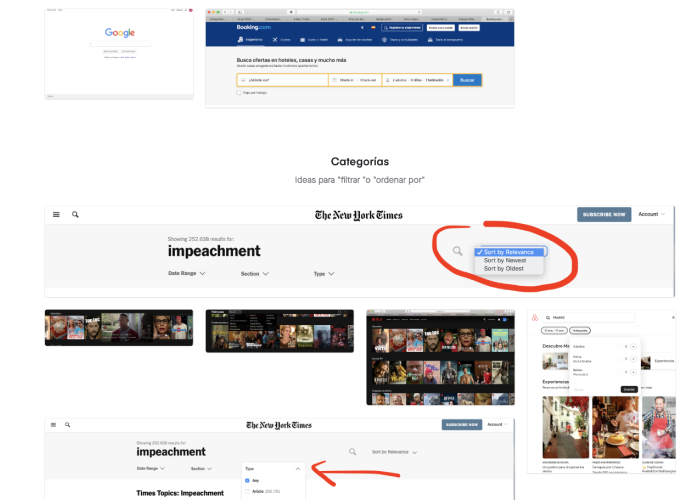This screenshot has width=700, height=500.
Task: Choose Sort by Relevance option
Action: (509, 252)
